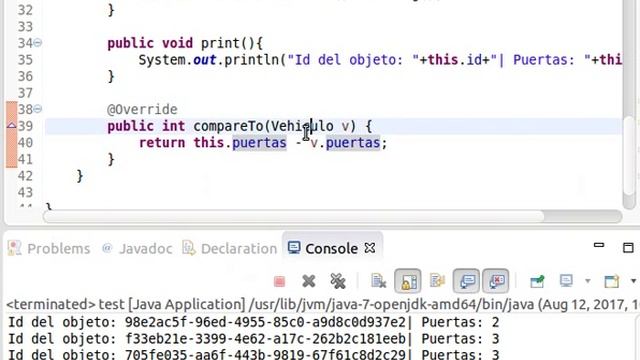
Task: Click 'System.out' in line 35
Action: click(x=177, y=60)
